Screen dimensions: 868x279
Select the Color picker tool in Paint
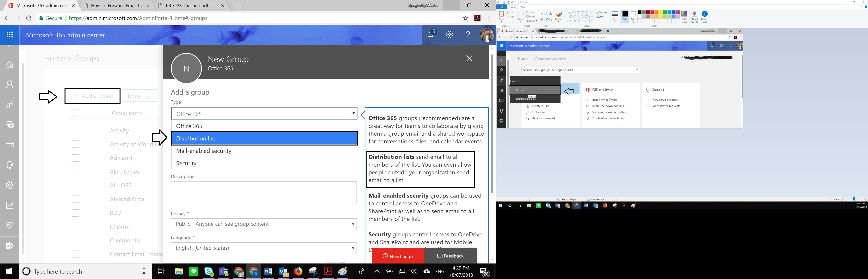click(546, 20)
